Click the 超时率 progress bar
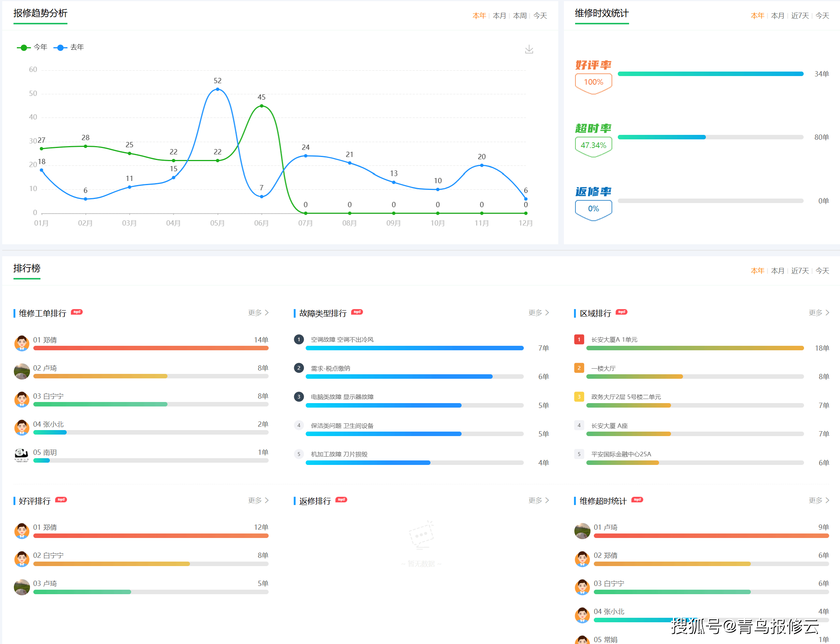This screenshot has height=644, width=840. pyautogui.click(x=710, y=137)
